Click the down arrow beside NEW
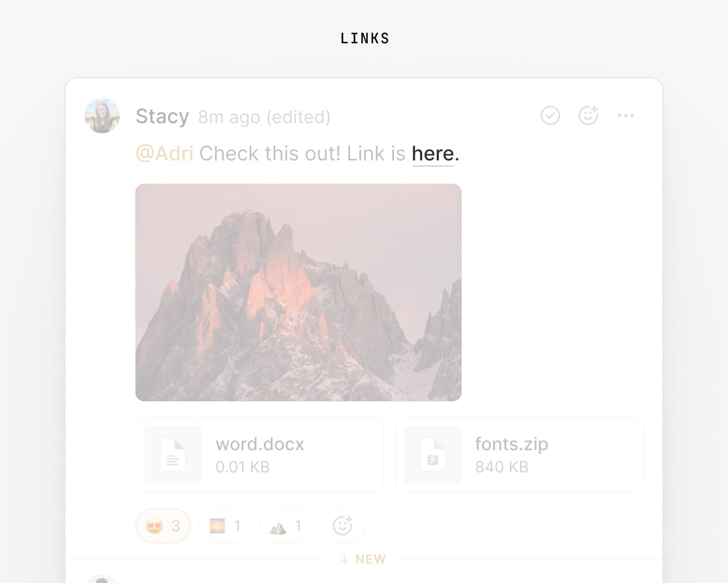Screen dimensions: 728x583 pyautogui.click(x=345, y=559)
